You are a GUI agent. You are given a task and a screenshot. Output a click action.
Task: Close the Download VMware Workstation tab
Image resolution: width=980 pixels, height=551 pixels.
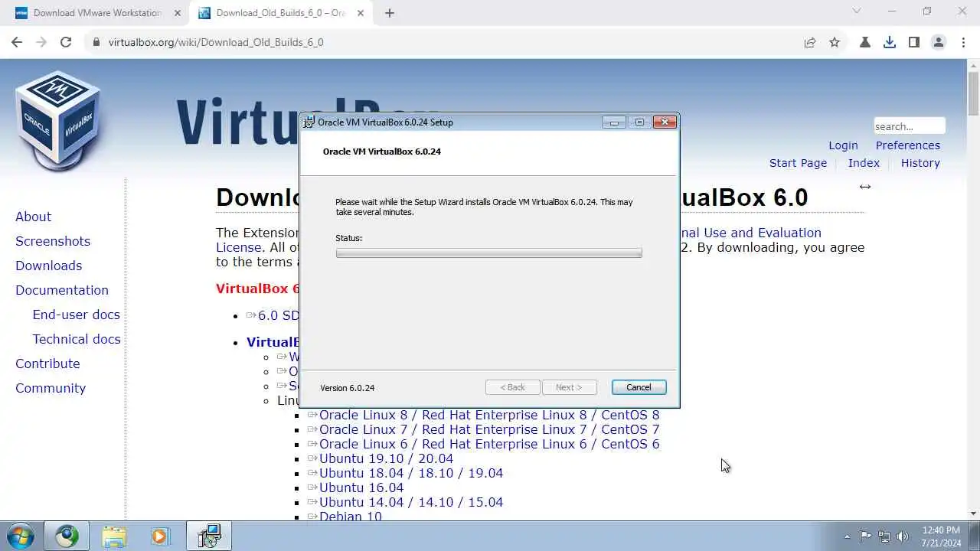[178, 13]
